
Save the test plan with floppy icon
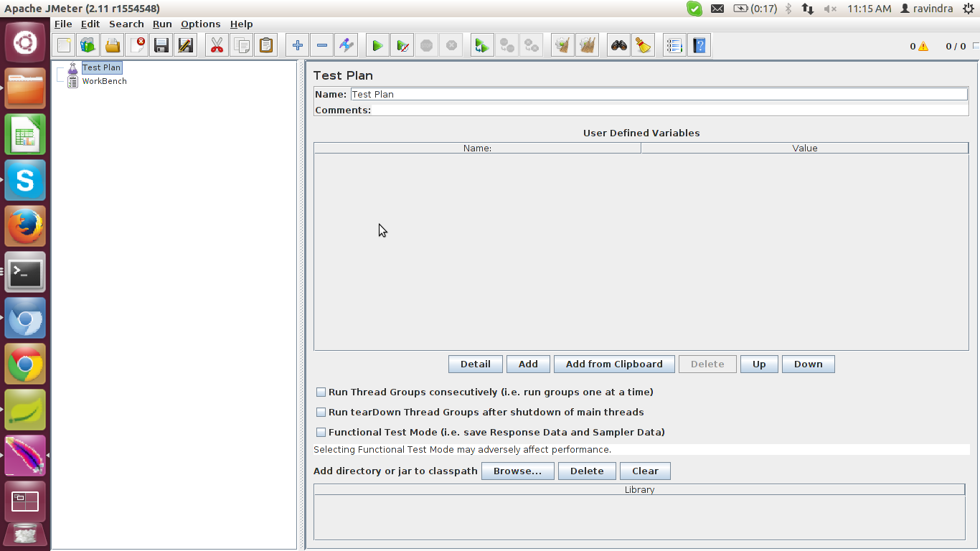coord(161,46)
